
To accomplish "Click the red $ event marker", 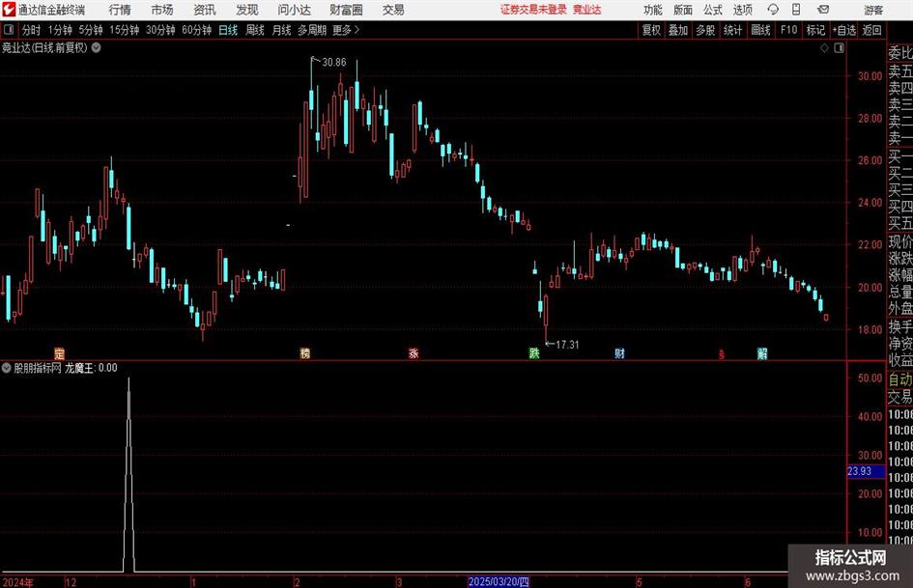I will [722, 354].
